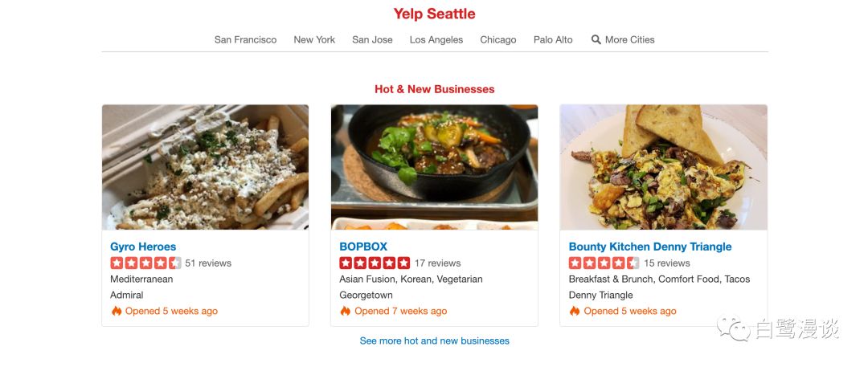Select San Francisco city link
The height and width of the screenshot is (367, 868).
click(x=245, y=40)
